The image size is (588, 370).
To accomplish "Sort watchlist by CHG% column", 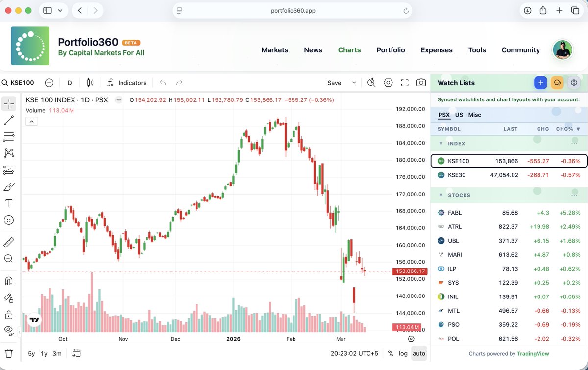I will [x=568, y=129].
